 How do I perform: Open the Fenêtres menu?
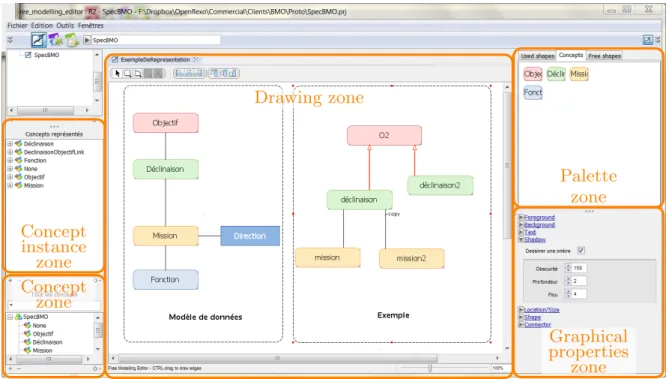tap(91, 26)
